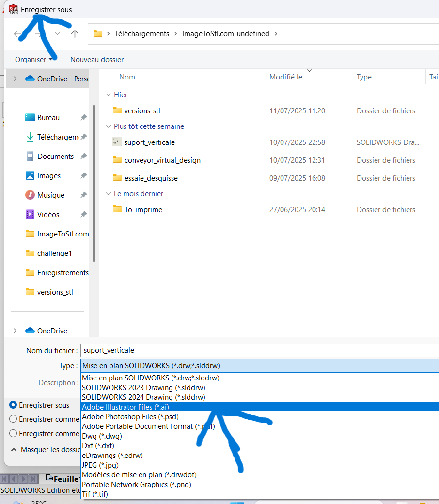Click the Type combo box

[260, 366]
